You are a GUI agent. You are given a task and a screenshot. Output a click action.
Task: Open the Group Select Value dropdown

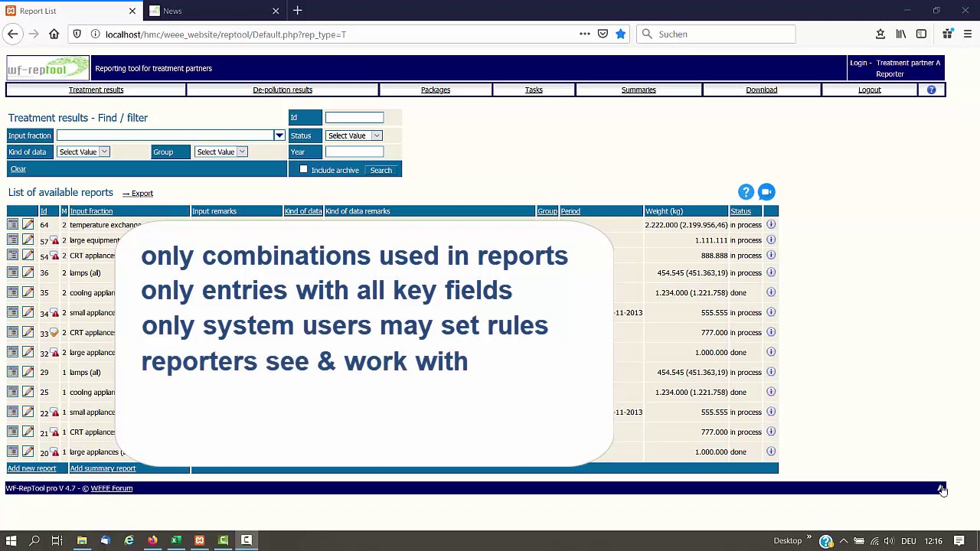[x=220, y=152]
